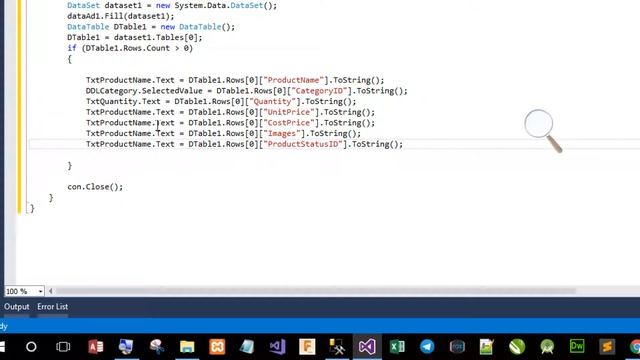Open the scissors snipping icon on taskbar
Image resolution: width=640 pixels, height=360 pixels.
coord(157,347)
